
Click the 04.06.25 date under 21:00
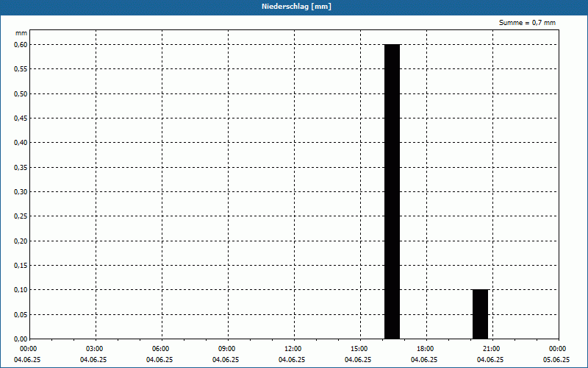coord(490,360)
